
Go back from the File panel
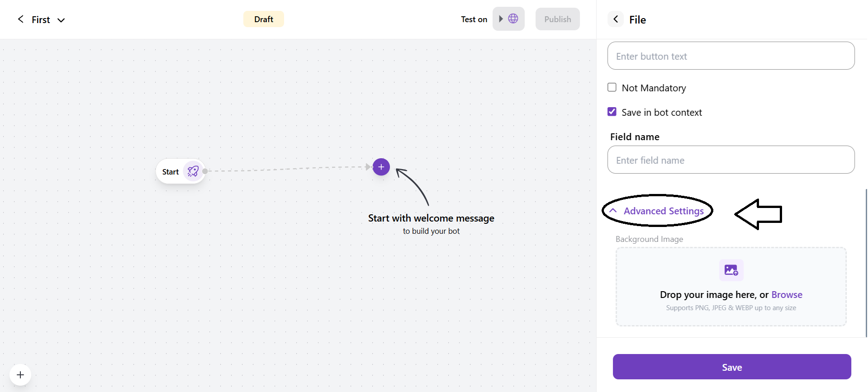(x=615, y=19)
